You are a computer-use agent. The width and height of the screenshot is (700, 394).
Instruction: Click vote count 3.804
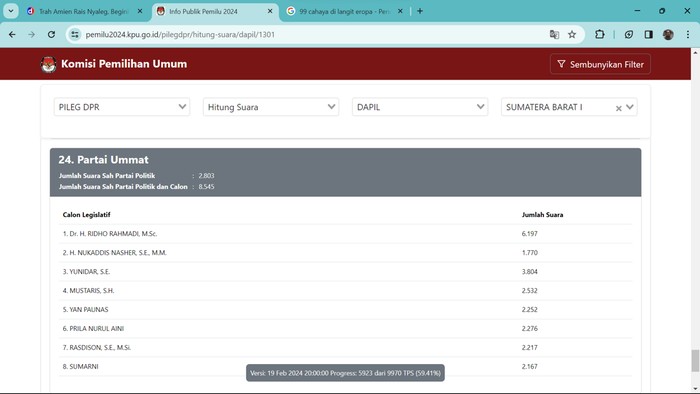(529, 272)
